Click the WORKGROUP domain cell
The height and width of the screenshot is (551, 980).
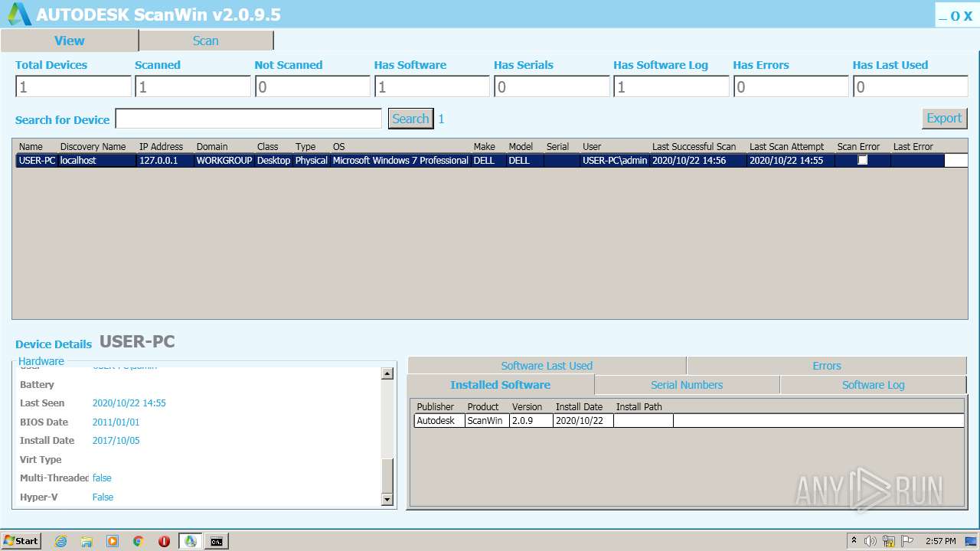[224, 160]
